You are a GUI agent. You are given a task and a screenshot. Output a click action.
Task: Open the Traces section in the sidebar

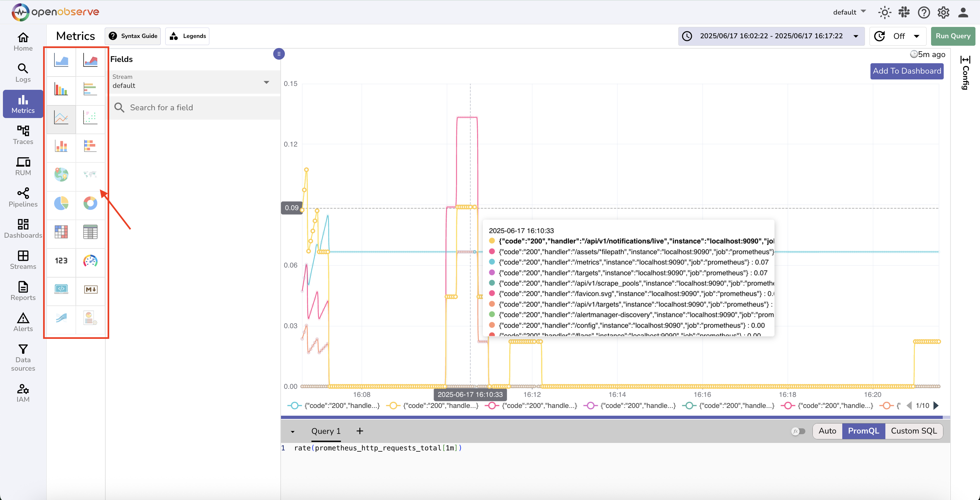tap(22, 135)
